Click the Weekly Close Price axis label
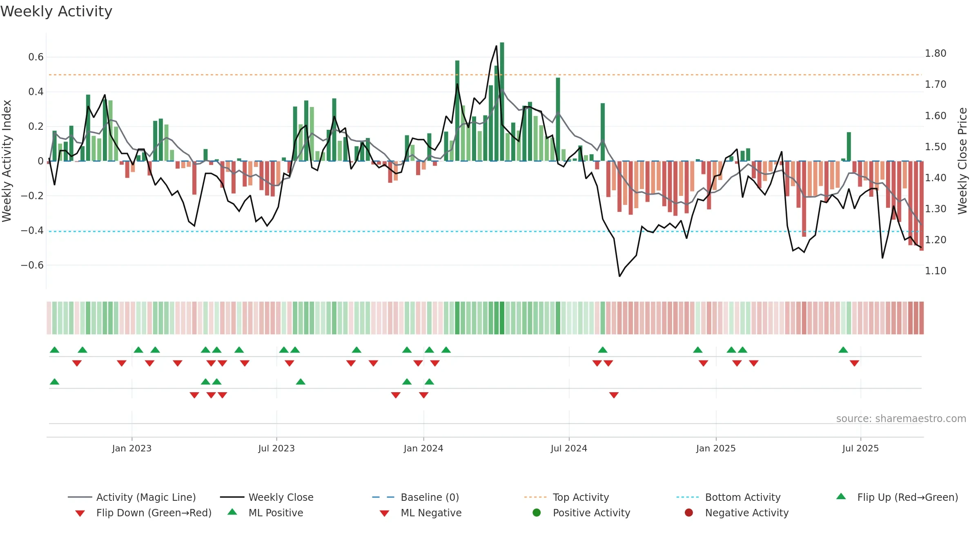980x551 pixels. 963,161
